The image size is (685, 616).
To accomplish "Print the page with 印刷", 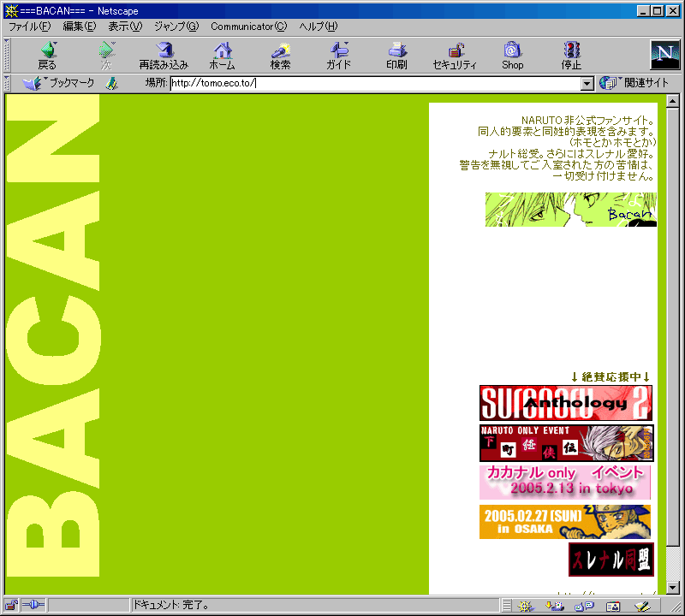I will (396, 56).
